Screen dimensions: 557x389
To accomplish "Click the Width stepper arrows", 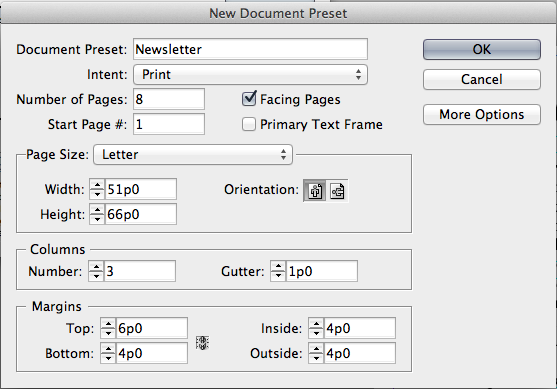I will point(97,189).
